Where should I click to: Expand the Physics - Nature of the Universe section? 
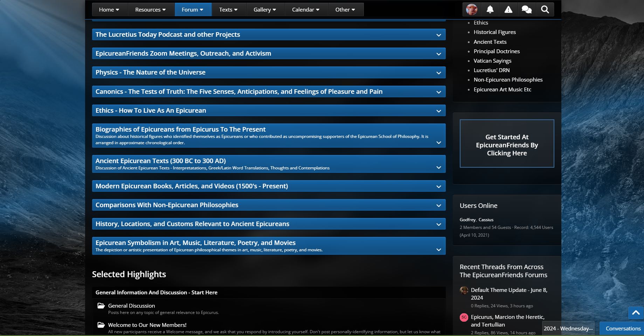[x=438, y=73]
